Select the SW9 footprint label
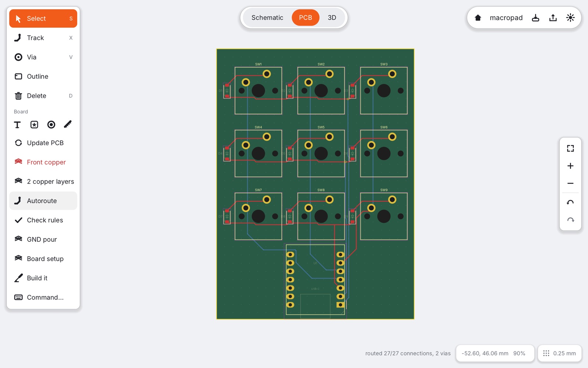The height and width of the screenshot is (368, 588). pyautogui.click(x=384, y=190)
